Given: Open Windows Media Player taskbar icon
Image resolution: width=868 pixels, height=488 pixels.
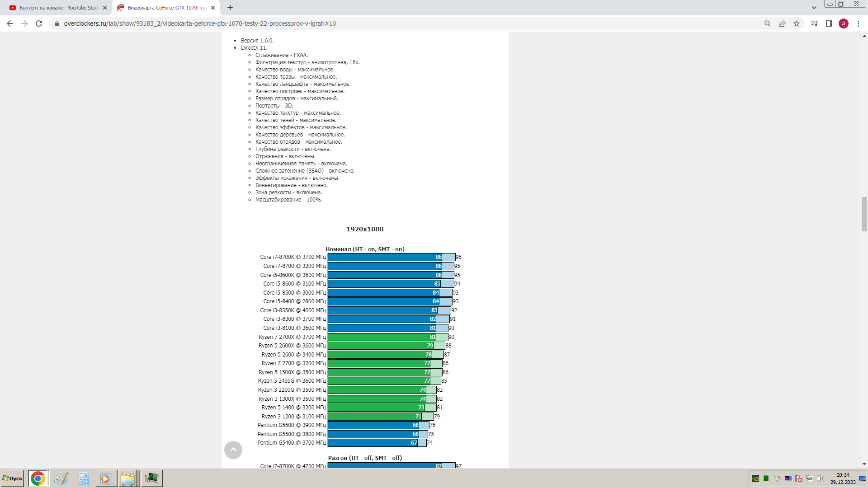Looking at the screenshot, I should click(106, 478).
